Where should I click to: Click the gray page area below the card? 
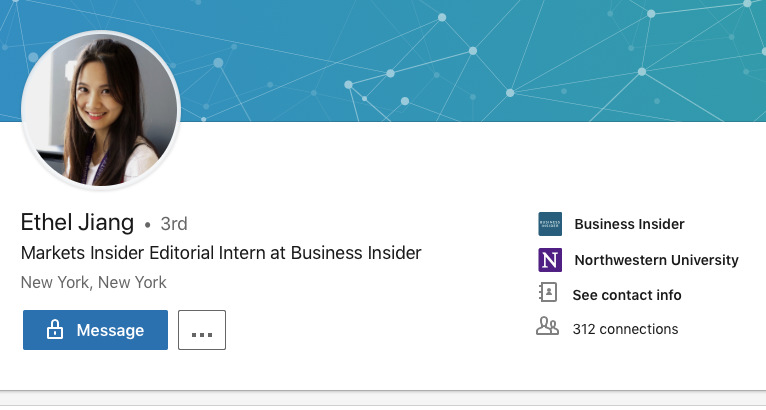click(x=383, y=401)
